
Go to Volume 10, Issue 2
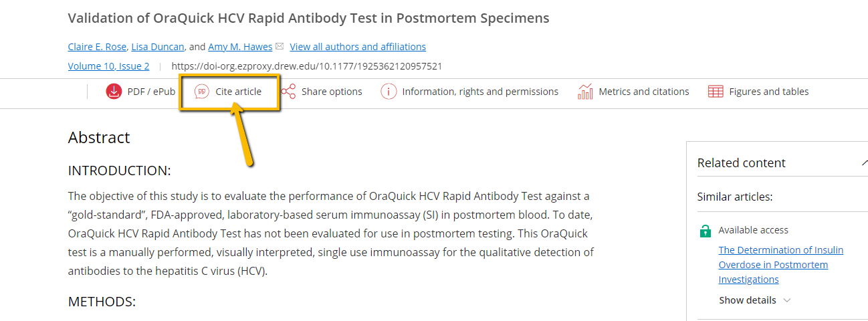click(x=108, y=66)
